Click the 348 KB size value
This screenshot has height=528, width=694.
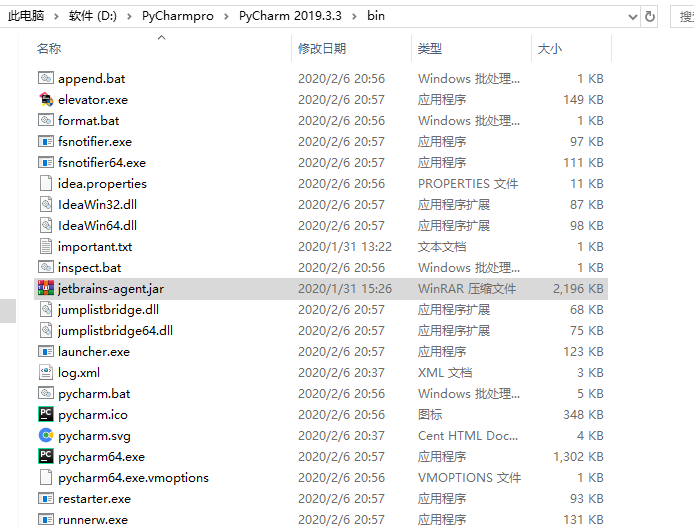pyautogui.click(x=583, y=415)
